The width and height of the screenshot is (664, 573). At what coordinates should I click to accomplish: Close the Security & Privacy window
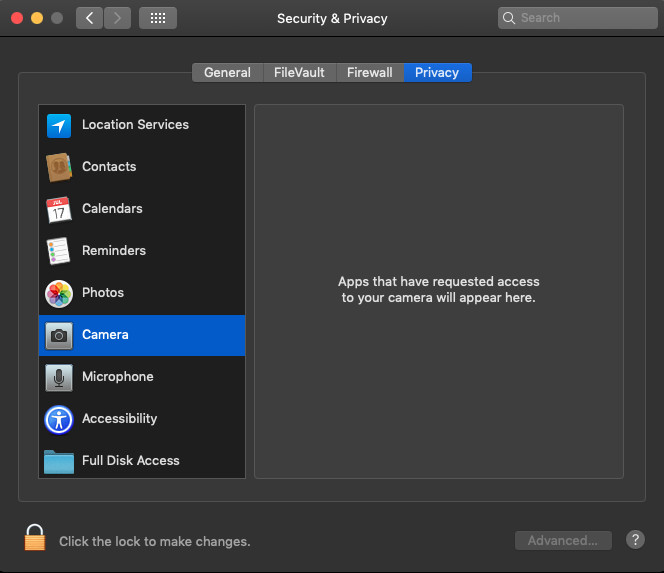click(x=17, y=18)
